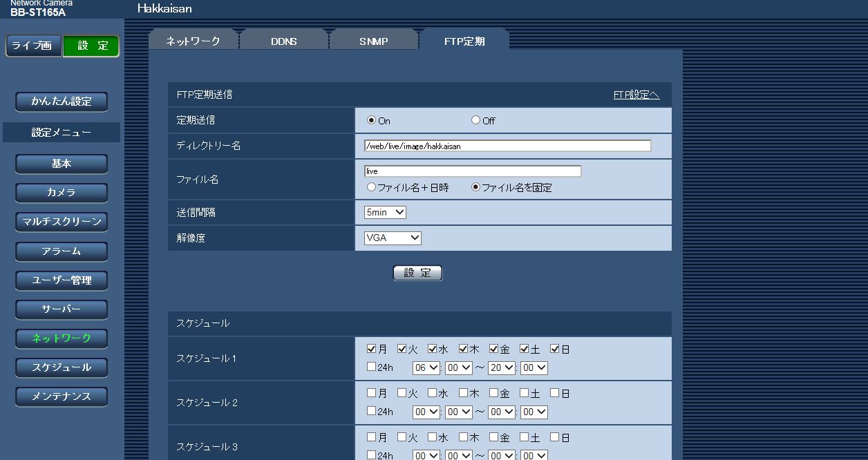The image size is (868, 460).
Task: Open かんたん設定 easy setup menu
Action: (x=62, y=102)
